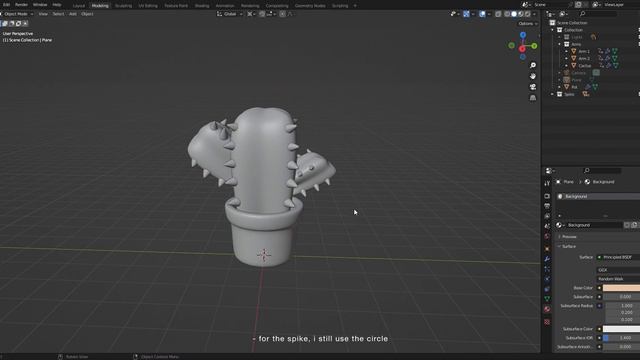Switch to the UV Editing workspace tab
Viewport: 640px width, 360px height.
point(148,6)
